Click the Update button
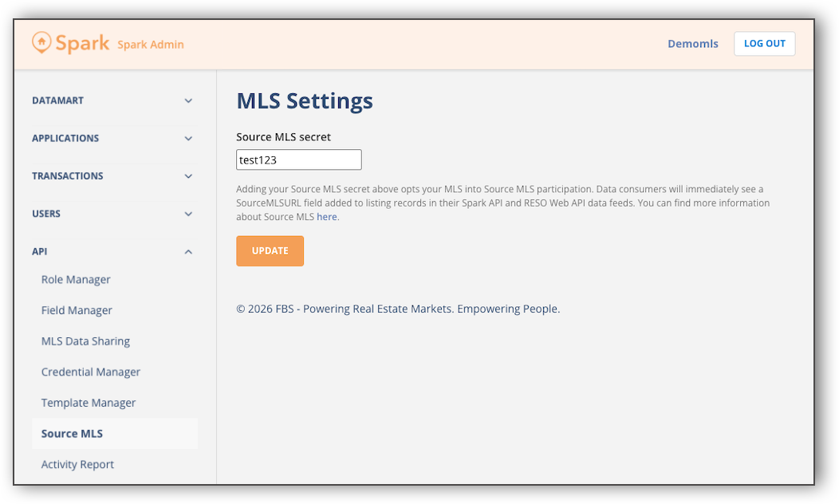The height and width of the screenshot is (504, 839). [x=270, y=251]
